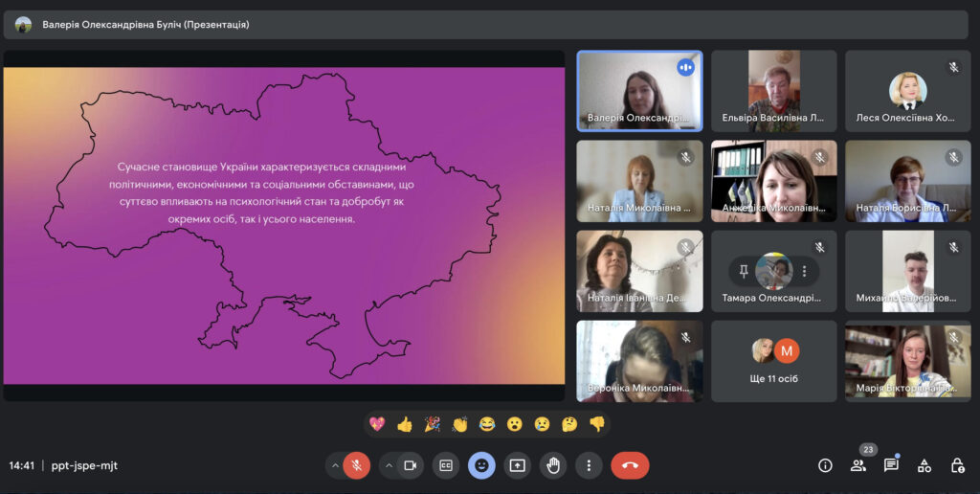Open the activities shapes icon
The width and height of the screenshot is (980, 494).
[x=924, y=465]
